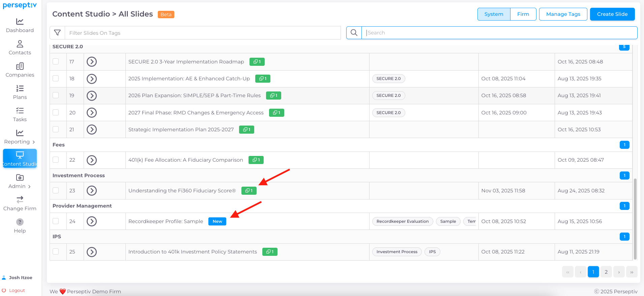This screenshot has width=644, height=296.
Task: Check the box for slide 22
Action: 56,160
